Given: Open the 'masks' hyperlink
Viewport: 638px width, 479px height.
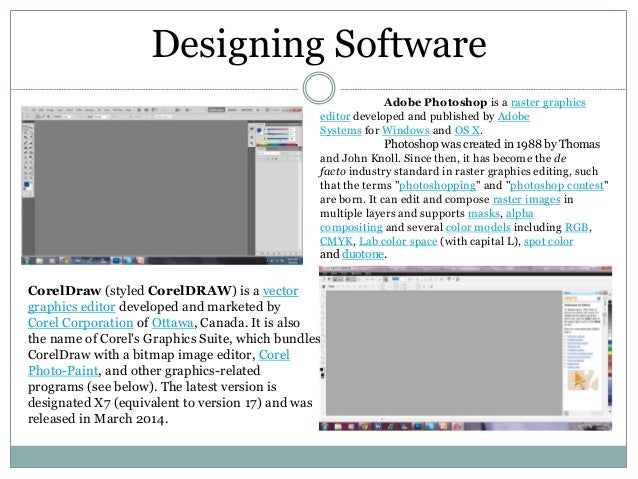Looking at the screenshot, I should [x=484, y=213].
